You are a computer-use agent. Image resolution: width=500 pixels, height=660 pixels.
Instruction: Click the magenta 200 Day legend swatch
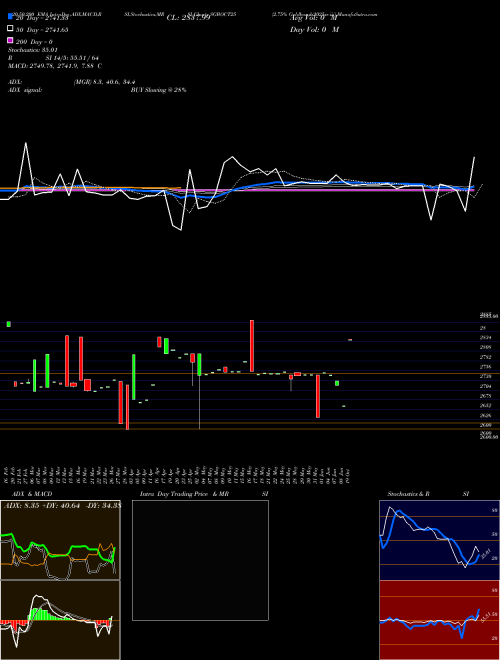click(11, 41)
